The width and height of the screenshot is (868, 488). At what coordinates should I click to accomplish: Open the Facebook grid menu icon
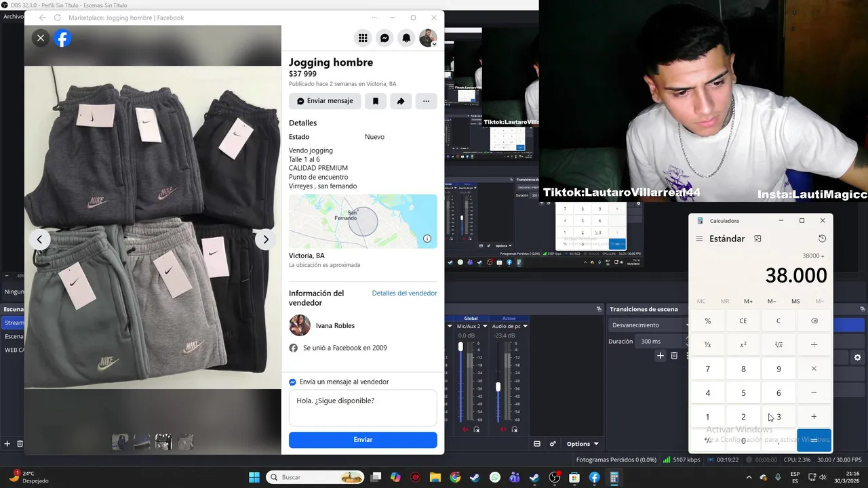363,39
